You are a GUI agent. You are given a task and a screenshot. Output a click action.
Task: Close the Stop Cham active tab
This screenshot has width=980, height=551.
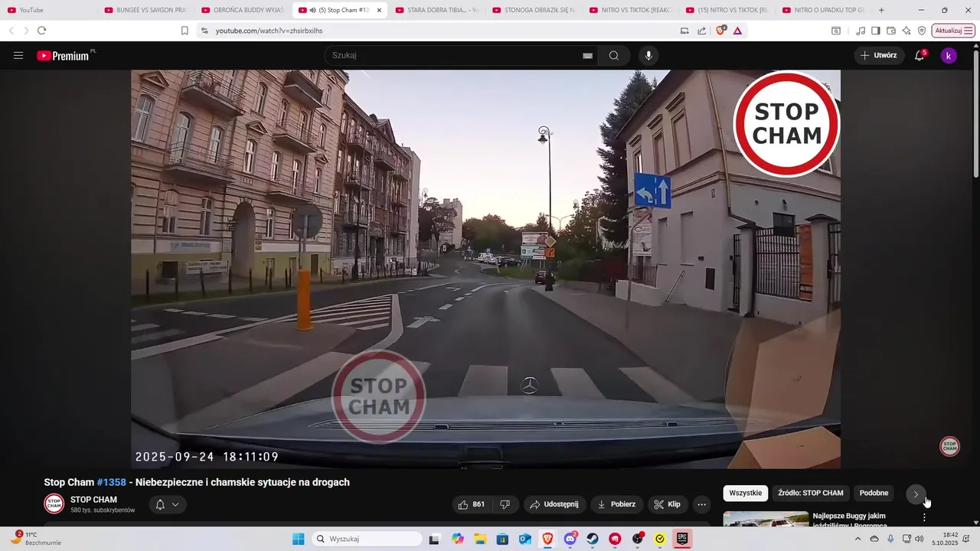pos(379,10)
